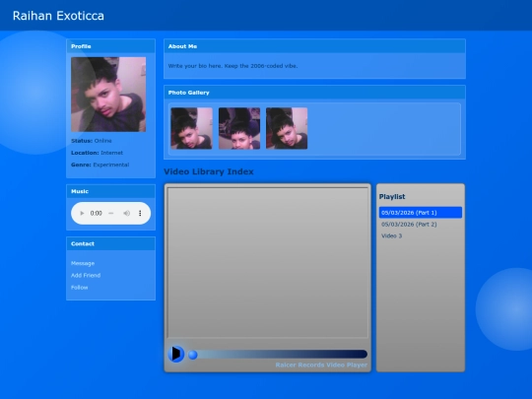Click the Music panel header
532x399 pixels.
[x=111, y=191]
